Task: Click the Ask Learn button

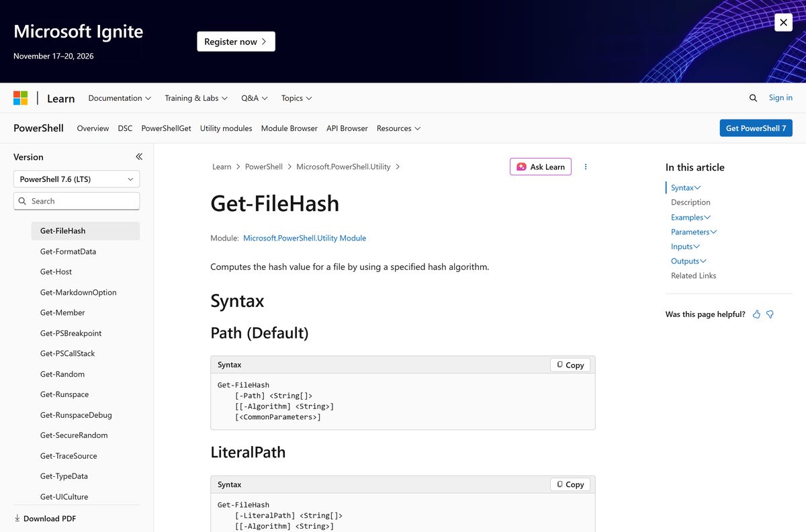Action: (x=541, y=167)
